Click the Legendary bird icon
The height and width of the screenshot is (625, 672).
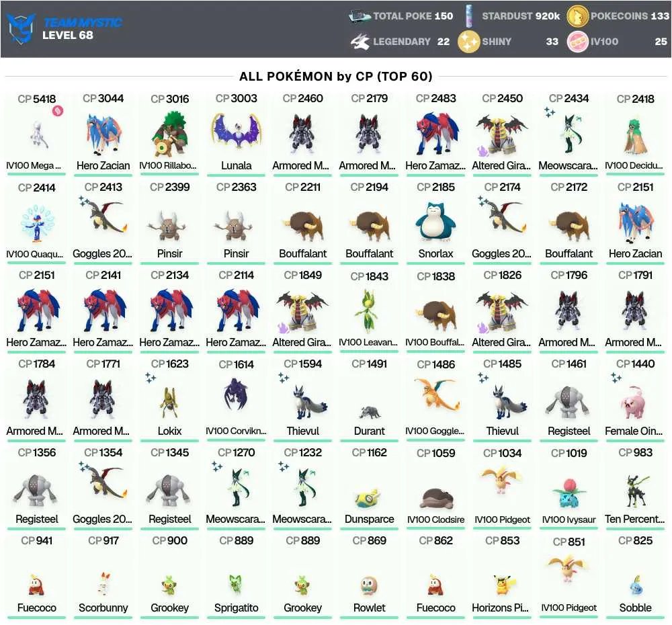(360, 42)
